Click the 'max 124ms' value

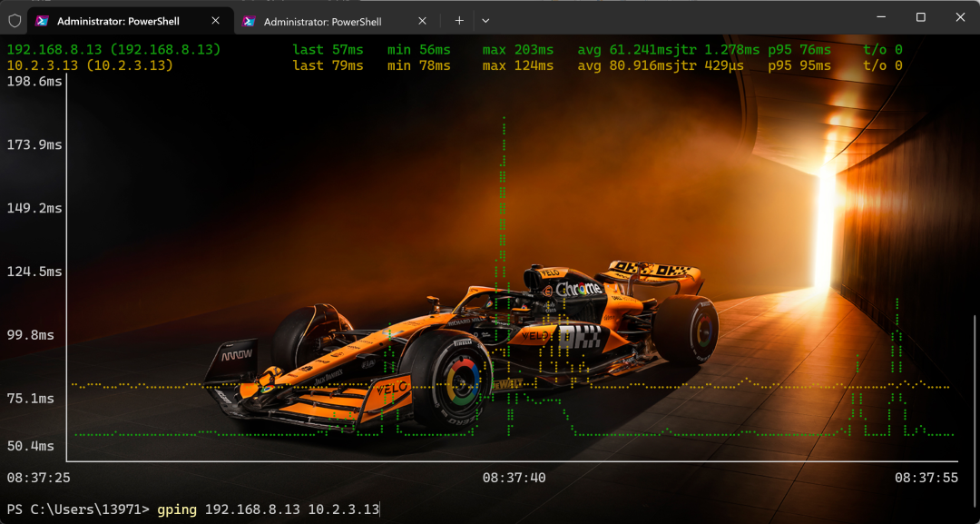pos(518,65)
